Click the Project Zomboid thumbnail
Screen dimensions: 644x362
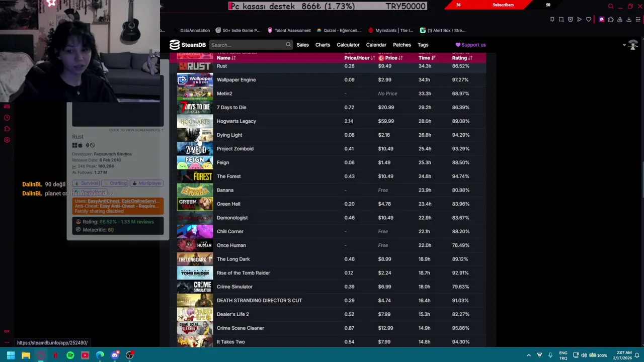pos(195,149)
